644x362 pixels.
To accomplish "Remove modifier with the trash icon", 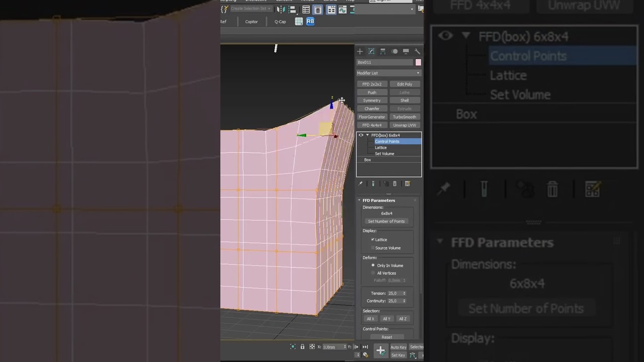I will [x=395, y=184].
